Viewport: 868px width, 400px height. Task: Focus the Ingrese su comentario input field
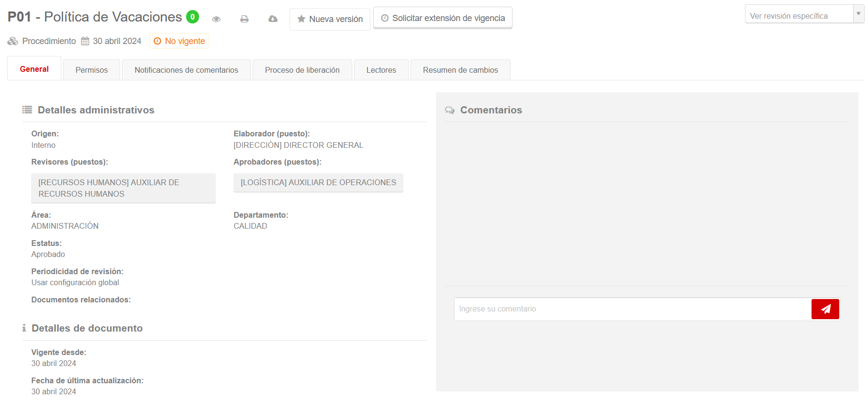point(632,309)
